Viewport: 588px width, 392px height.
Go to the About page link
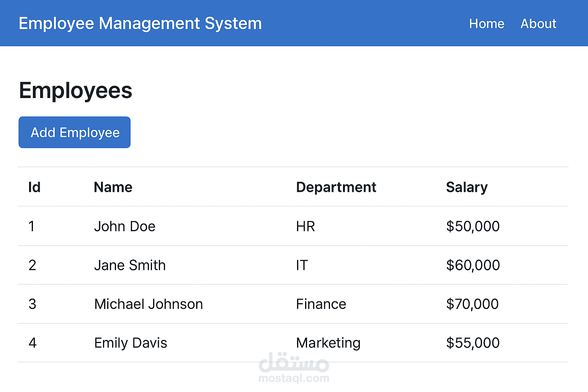pyautogui.click(x=538, y=24)
